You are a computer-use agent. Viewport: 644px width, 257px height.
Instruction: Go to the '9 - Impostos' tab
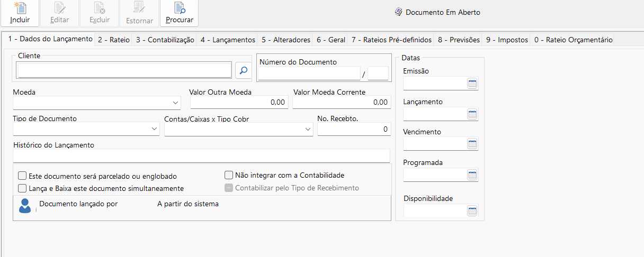click(507, 40)
